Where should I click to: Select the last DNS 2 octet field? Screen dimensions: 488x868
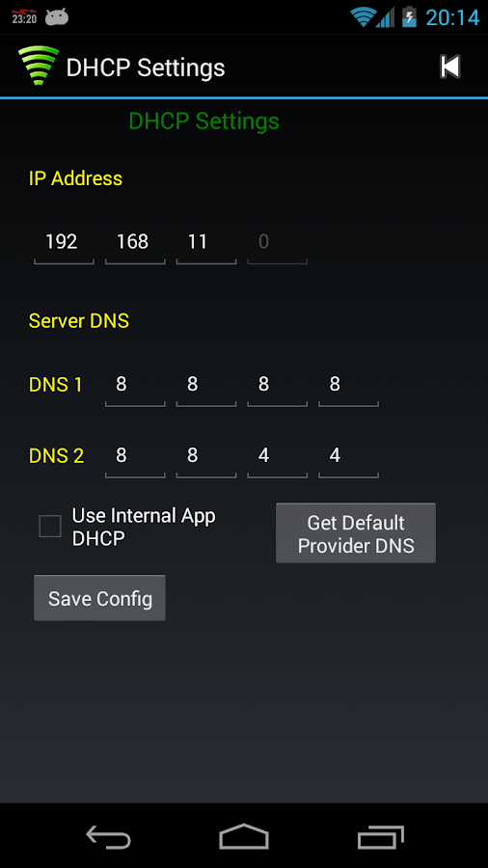(348, 457)
